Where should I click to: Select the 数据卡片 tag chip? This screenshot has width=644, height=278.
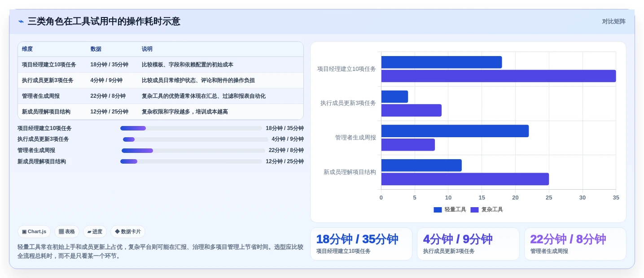[128, 232]
